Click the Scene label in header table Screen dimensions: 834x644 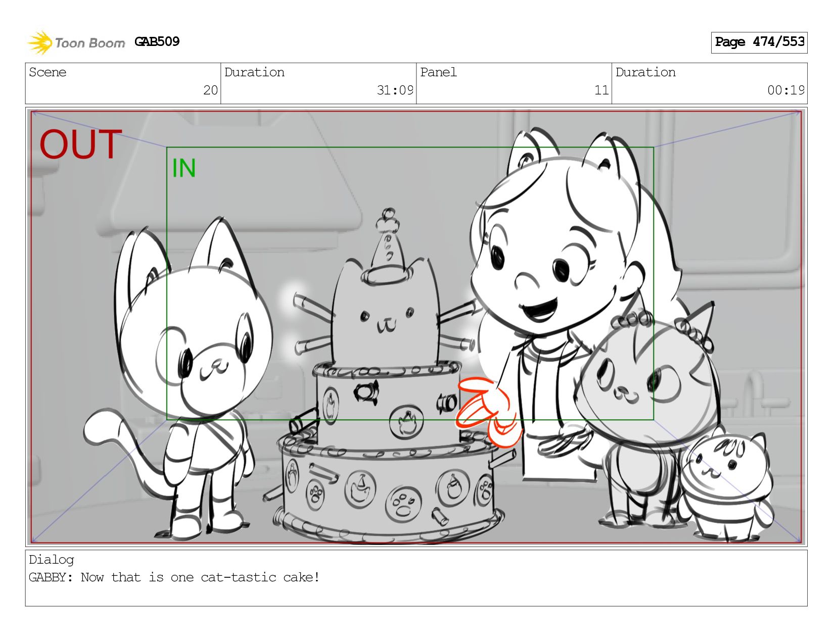click(x=48, y=72)
